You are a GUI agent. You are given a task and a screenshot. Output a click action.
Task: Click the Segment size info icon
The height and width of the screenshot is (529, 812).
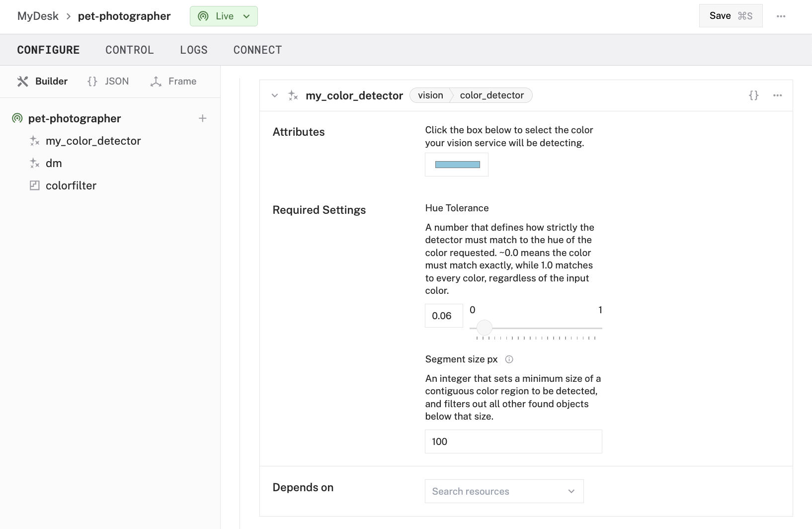pos(509,359)
